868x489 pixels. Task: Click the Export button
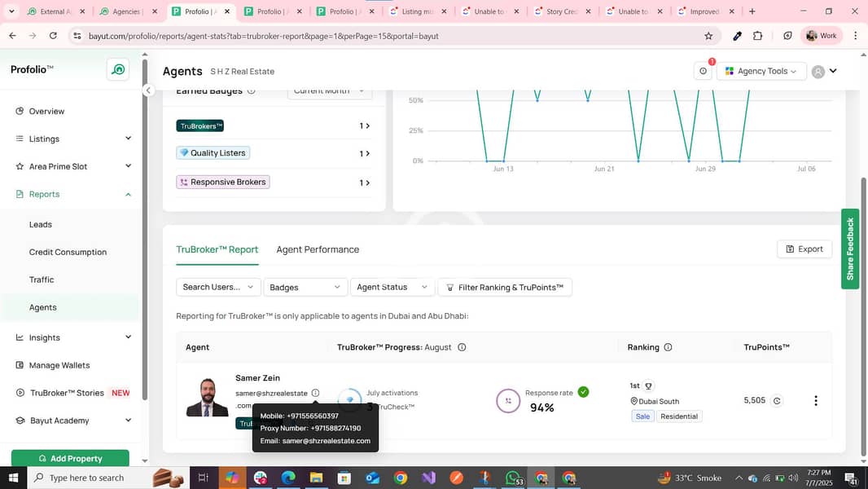pos(804,249)
